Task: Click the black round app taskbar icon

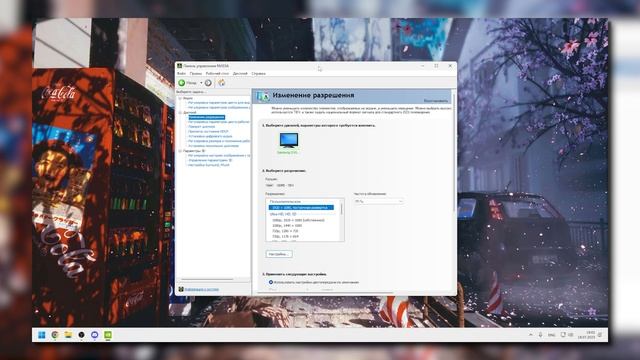Action: tap(81, 335)
